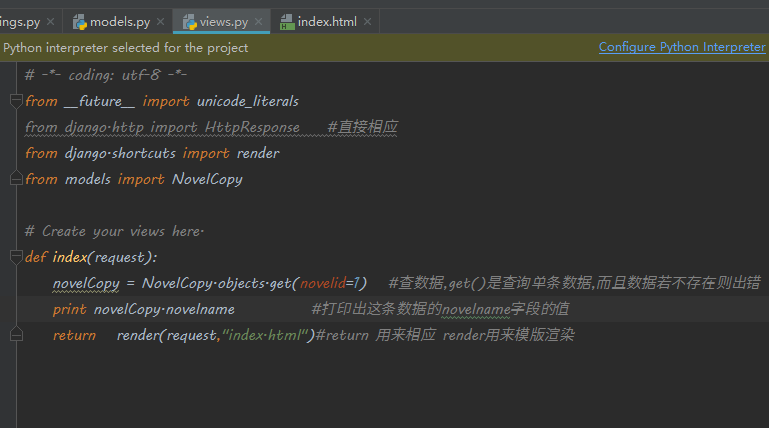This screenshot has width=769, height=428.
Task: Click the unused HttpResponse import name
Action: [252, 127]
